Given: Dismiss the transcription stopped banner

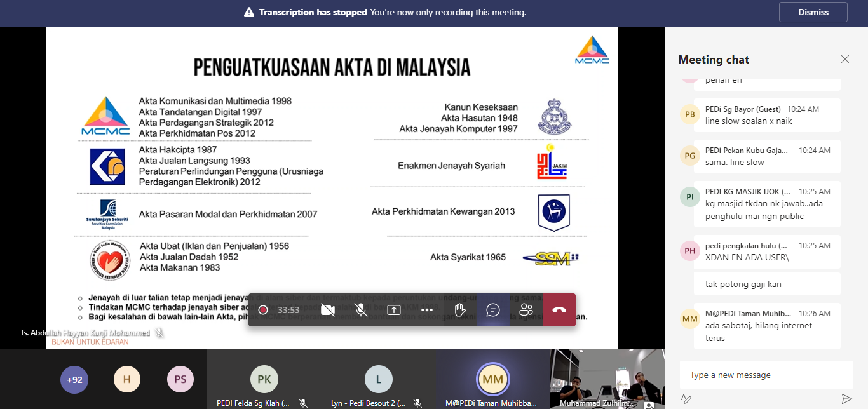Looking at the screenshot, I should click(813, 12).
